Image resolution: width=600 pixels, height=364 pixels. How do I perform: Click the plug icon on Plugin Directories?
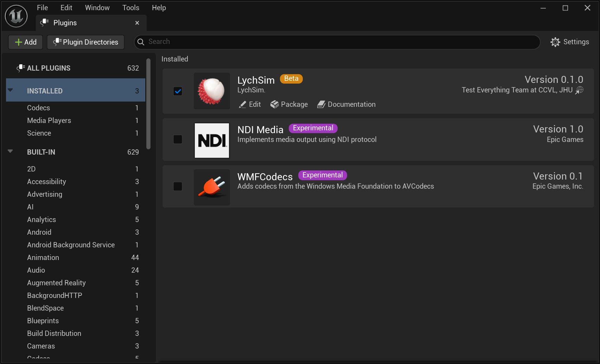[x=57, y=42]
